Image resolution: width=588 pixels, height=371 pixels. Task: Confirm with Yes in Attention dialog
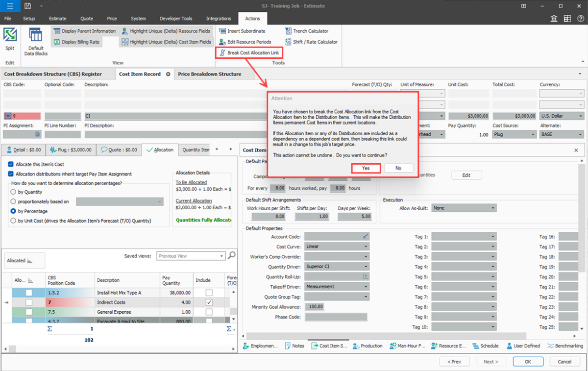[366, 168]
